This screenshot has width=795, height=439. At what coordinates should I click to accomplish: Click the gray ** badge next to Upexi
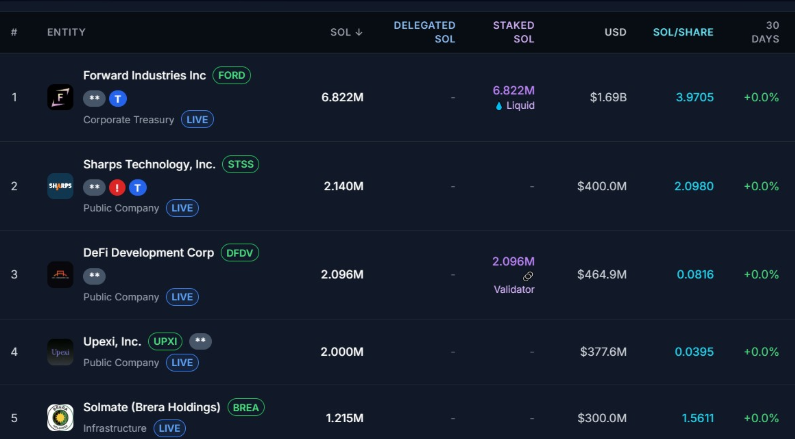coord(200,341)
